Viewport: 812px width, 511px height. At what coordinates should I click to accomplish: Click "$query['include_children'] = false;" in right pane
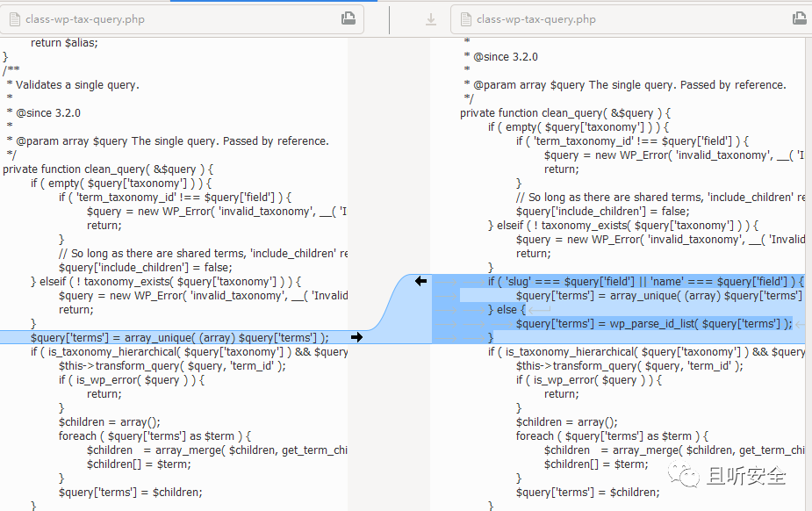(x=603, y=212)
